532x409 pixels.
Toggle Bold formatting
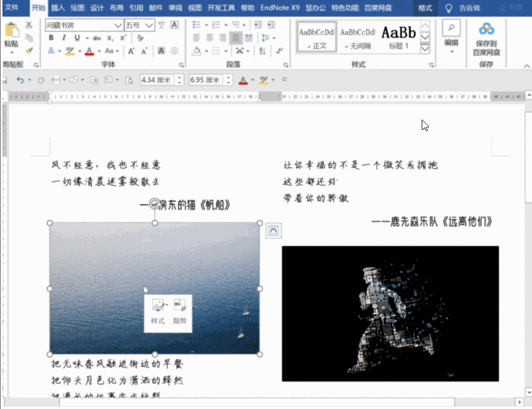tap(51, 38)
